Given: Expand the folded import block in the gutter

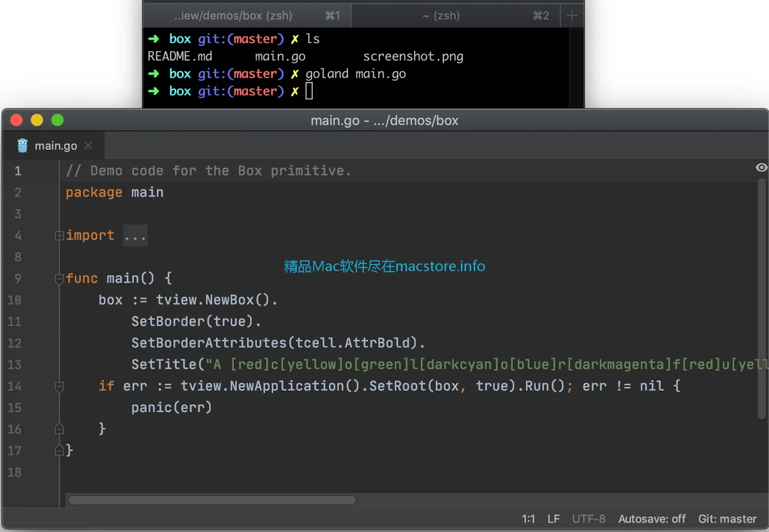Looking at the screenshot, I should (x=60, y=236).
